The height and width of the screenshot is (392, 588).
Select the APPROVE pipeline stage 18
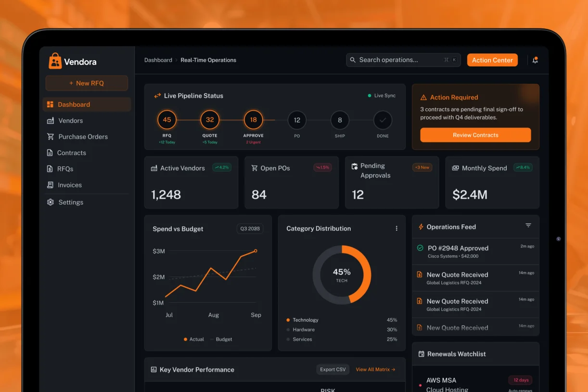tap(253, 120)
